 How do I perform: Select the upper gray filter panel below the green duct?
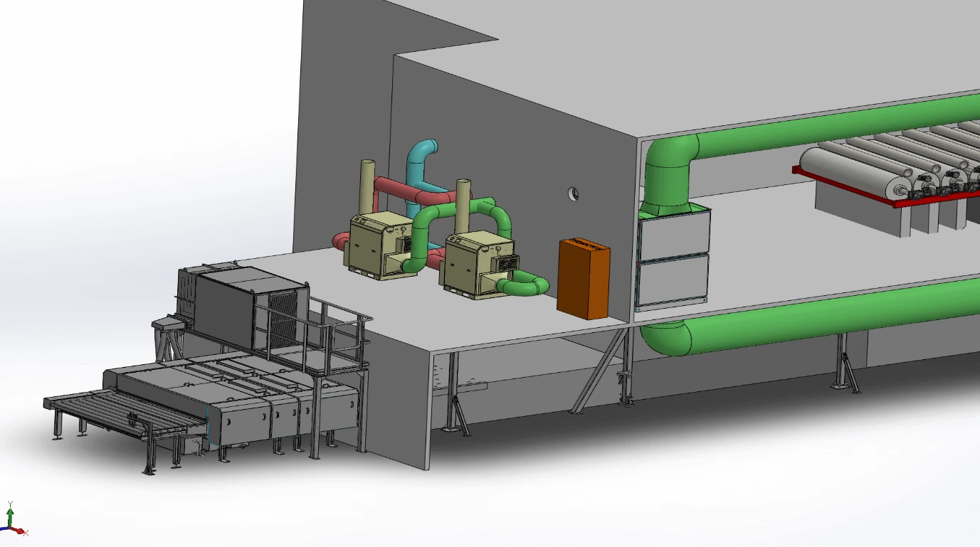tap(674, 235)
